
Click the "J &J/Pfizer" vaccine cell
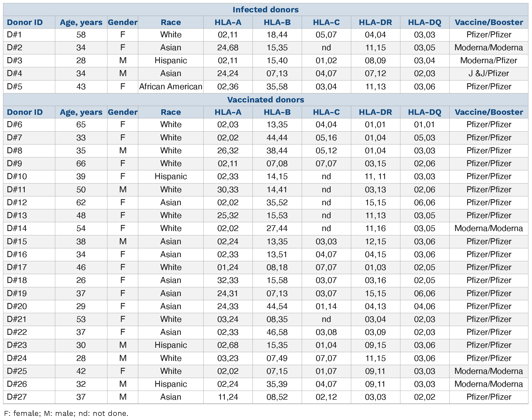point(489,73)
